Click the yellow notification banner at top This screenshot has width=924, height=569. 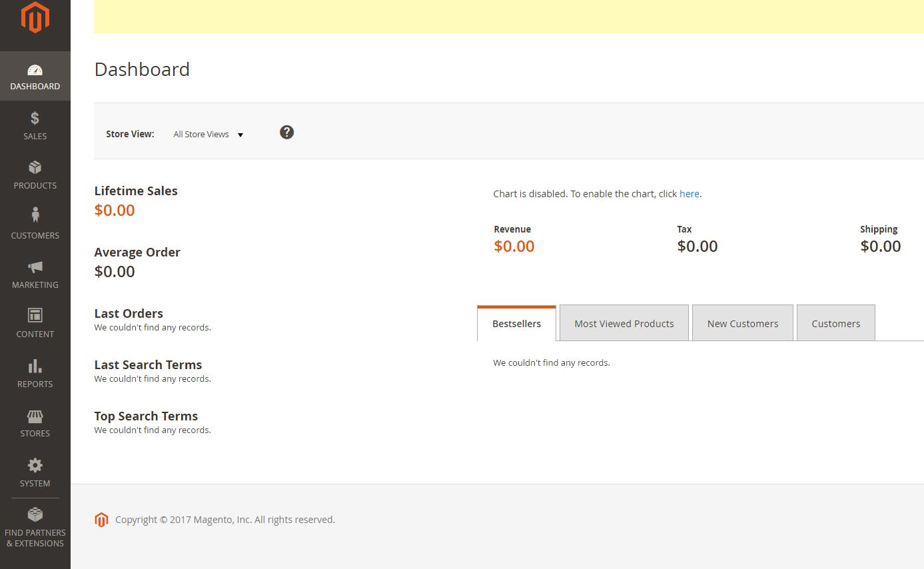click(x=509, y=16)
